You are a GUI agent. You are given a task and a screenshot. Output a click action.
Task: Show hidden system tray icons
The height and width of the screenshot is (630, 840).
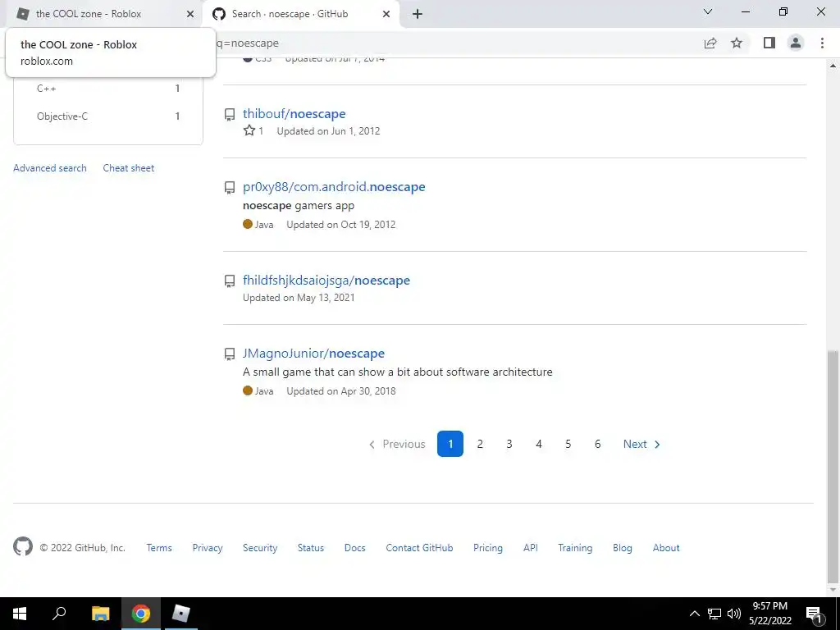pyautogui.click(x=694, y=614)
